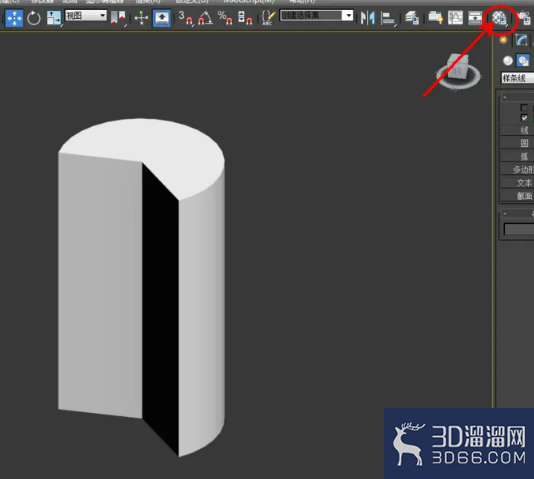534x479 pixels.
Task: Open Render Setup teapot icon
Action: point(524,18)
